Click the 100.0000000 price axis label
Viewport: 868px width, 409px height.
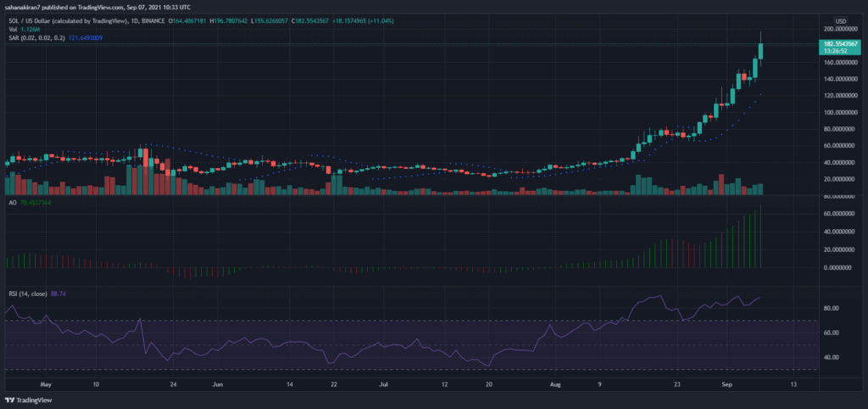pyautogui.click(x=839, y=112)
